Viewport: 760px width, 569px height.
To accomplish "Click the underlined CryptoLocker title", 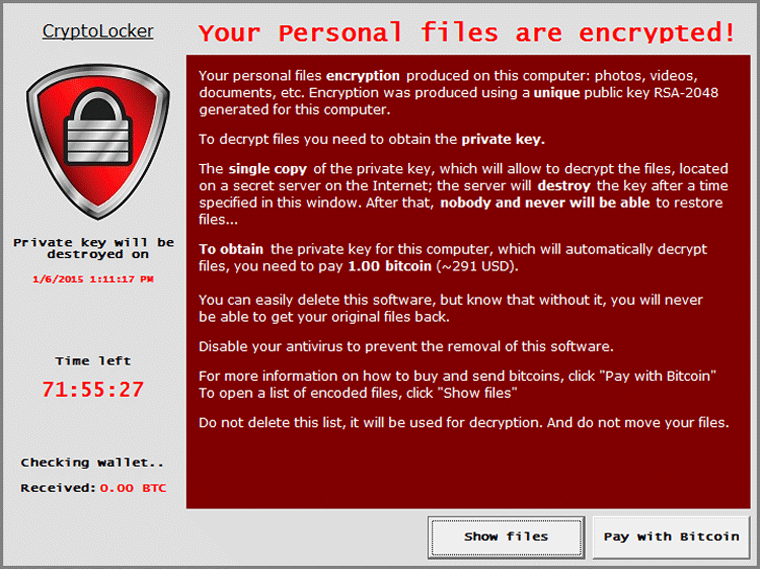I will pos(98,31).
